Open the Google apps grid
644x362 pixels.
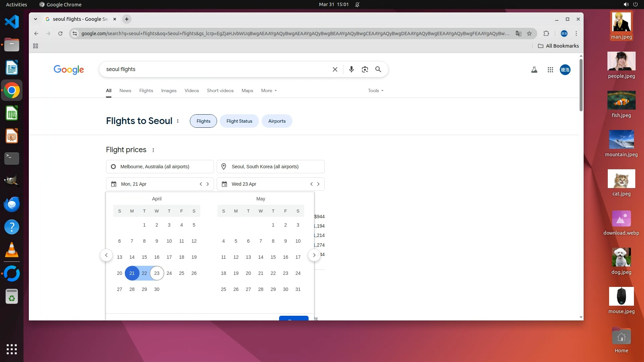[550, 70]
